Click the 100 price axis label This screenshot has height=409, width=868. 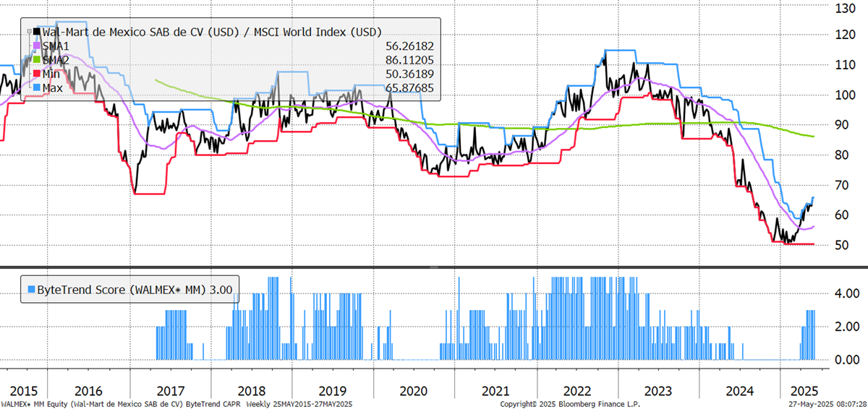click(x=846, y=95)
